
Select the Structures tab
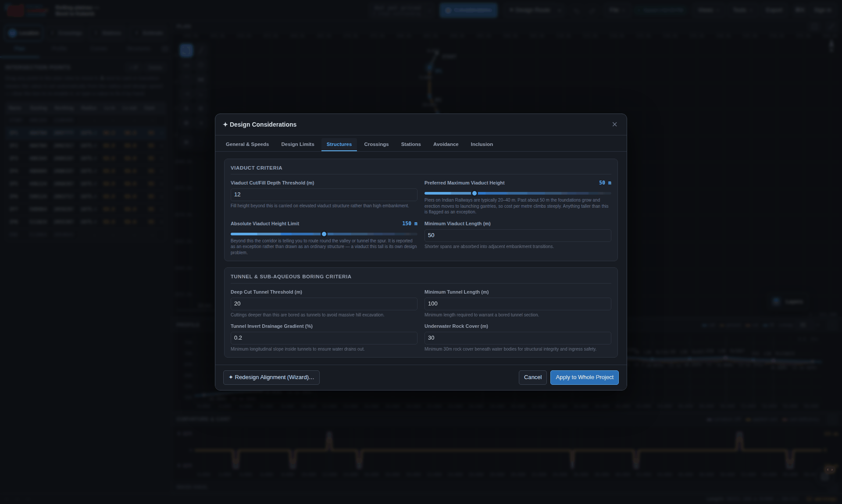tap(339, 144)
